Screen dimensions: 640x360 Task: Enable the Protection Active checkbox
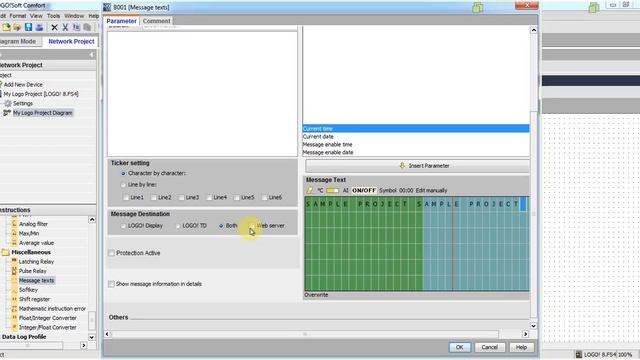click(111, 253)
